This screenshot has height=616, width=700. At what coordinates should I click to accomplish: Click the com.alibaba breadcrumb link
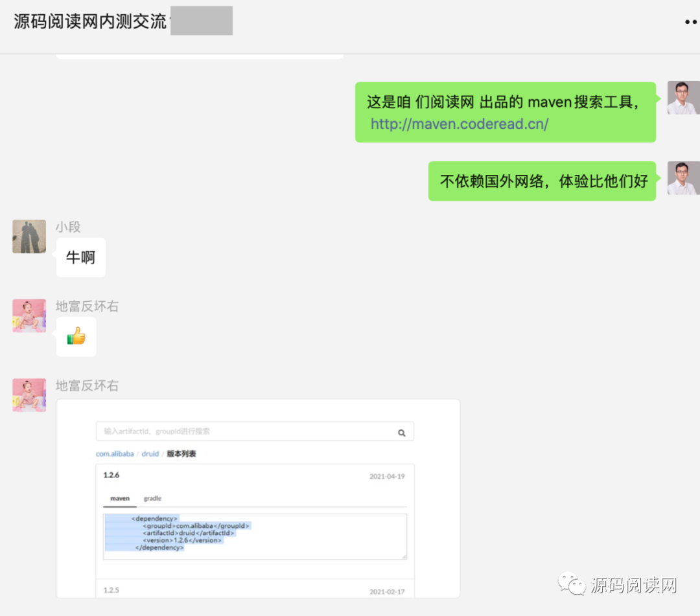click(x=114, y=454)
